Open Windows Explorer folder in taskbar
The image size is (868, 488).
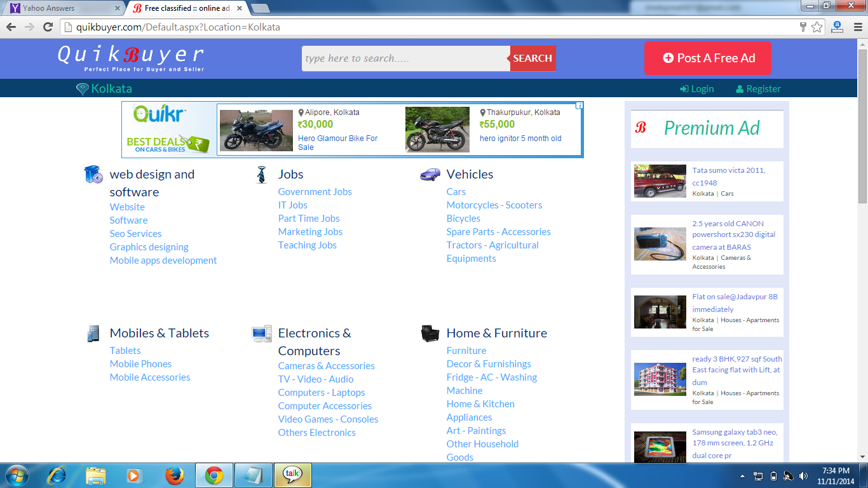click(96, 475)
